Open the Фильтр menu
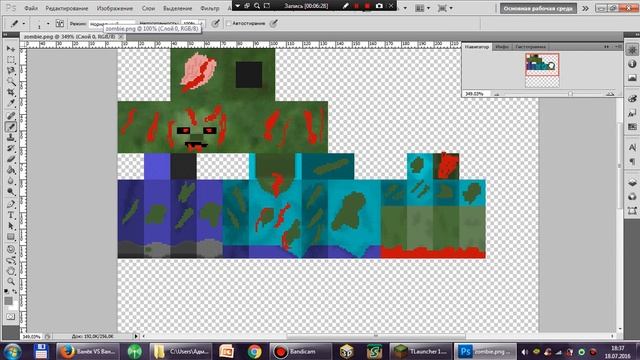 [210, 8]
